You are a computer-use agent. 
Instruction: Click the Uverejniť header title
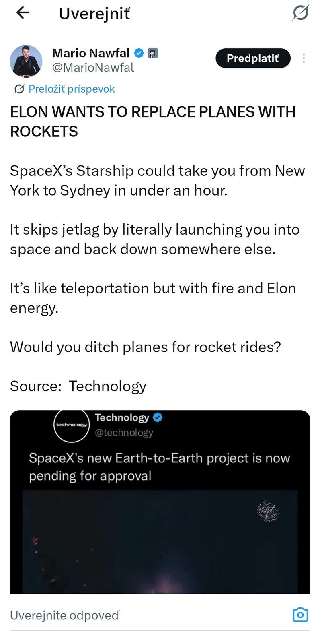coord(94,14)
